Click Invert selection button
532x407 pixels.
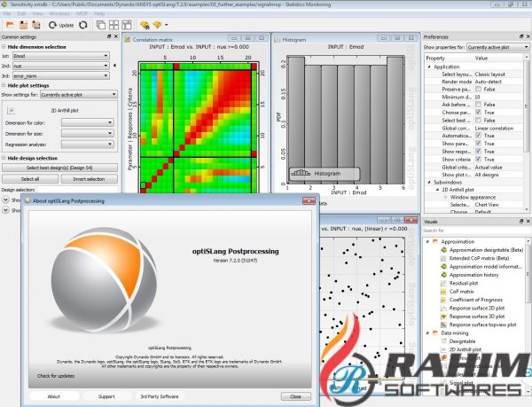tap(89, 179)
